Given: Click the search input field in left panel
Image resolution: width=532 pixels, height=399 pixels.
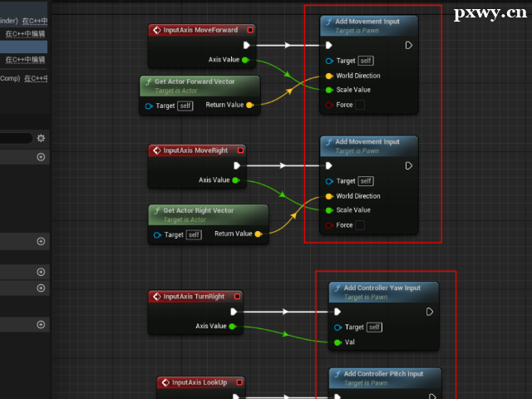Looking at the screenshot, I should (x=17, y=138).
